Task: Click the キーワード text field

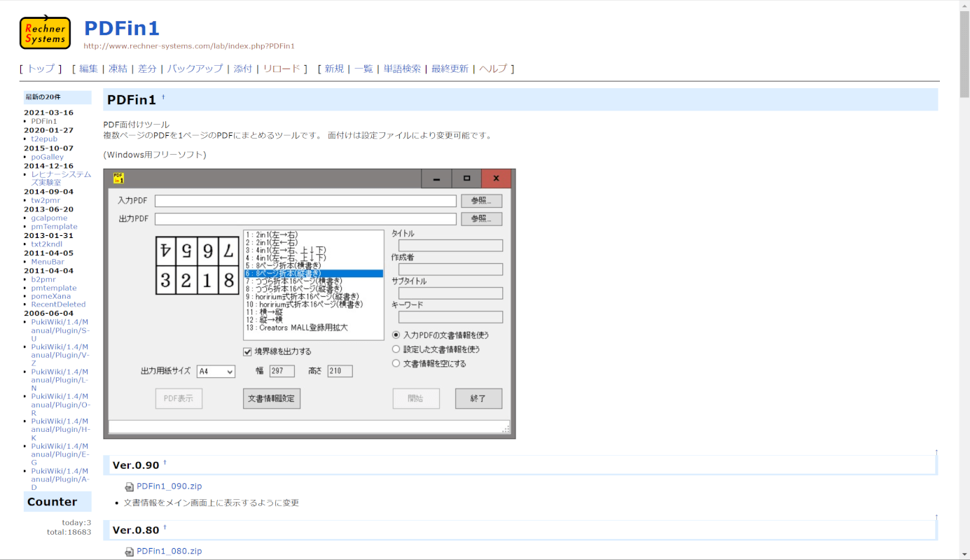Action: pos(450,317)
